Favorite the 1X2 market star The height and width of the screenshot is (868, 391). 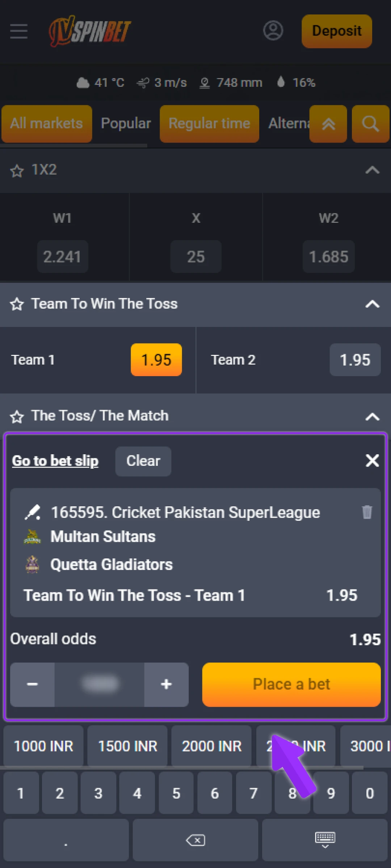(17, 171)
